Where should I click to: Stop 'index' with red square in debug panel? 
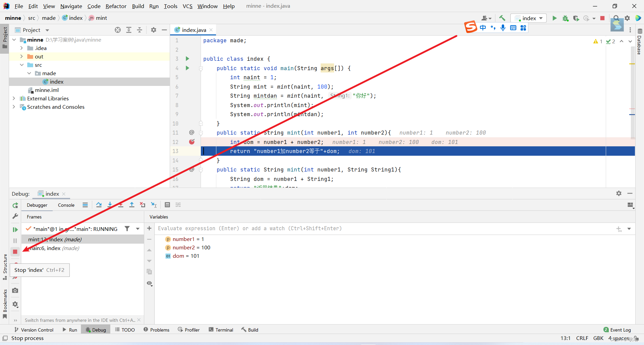tap(15, 252)
